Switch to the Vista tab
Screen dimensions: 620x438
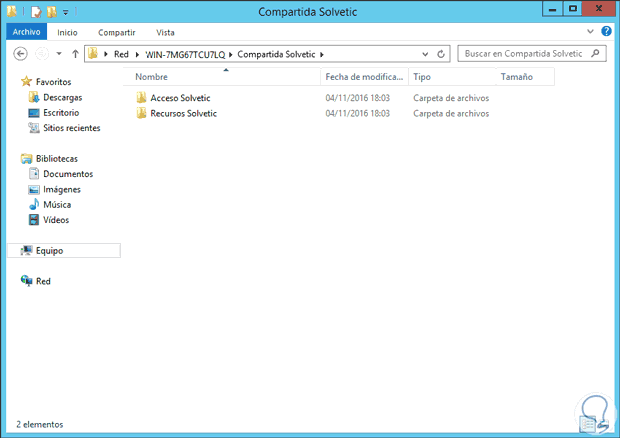coord(165,32)
